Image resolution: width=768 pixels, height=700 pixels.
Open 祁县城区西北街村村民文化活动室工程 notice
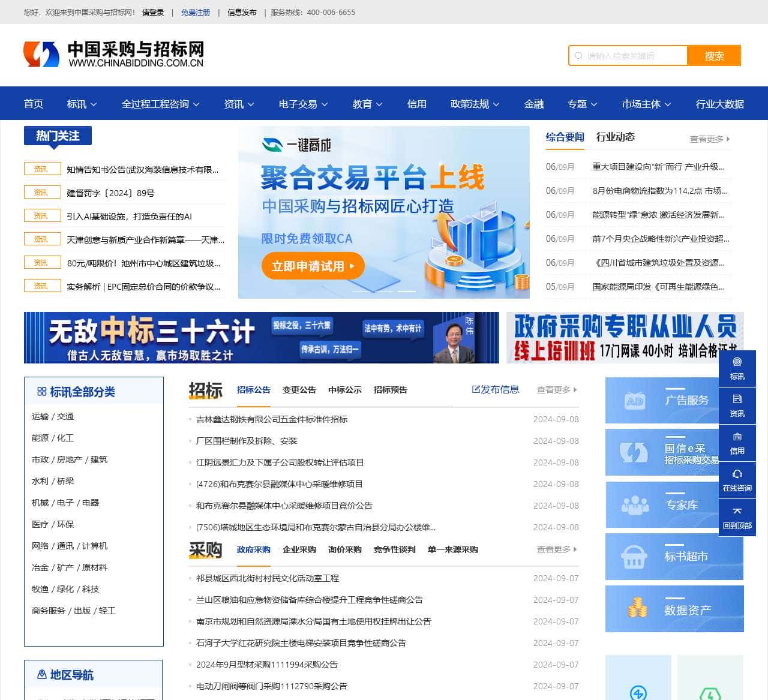coord(268,578)
